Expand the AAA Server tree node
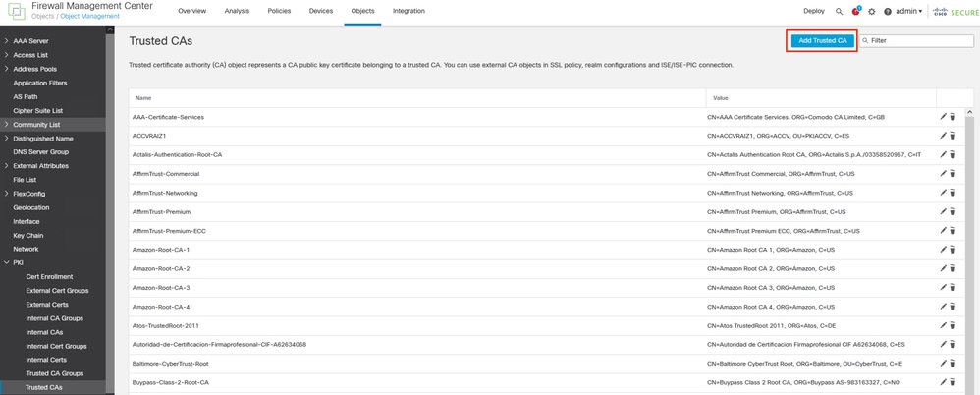This screenshot has width=980, height=395. [6, 41]
